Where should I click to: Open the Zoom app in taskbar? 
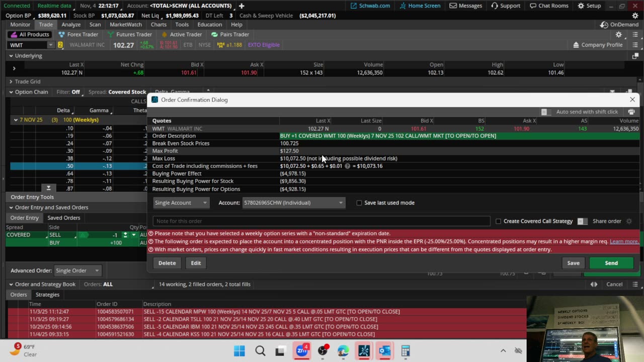click(x=302, y=350)
